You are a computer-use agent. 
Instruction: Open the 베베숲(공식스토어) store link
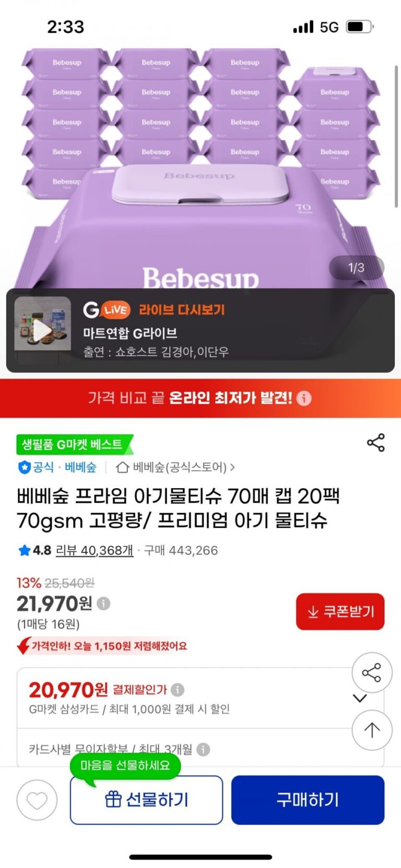(175, 467)
